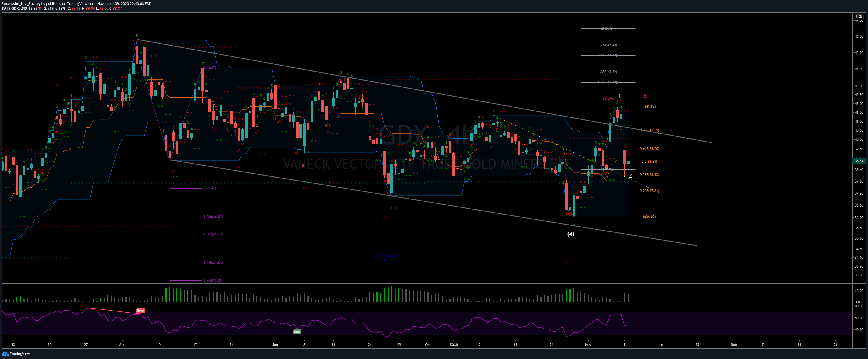Click the 46.00 price axis label
868x359 pixels.
pos(859,36)
